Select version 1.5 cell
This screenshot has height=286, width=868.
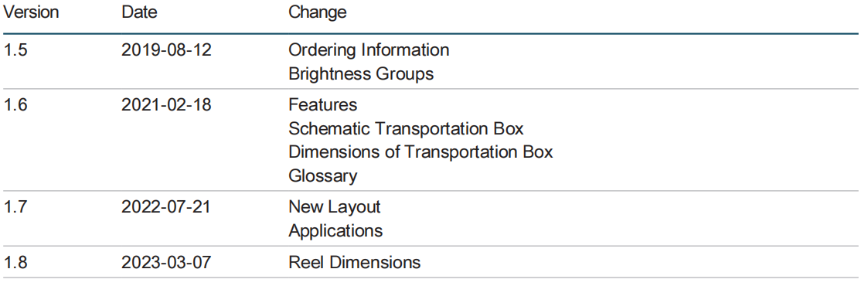(x=15, y=49)
